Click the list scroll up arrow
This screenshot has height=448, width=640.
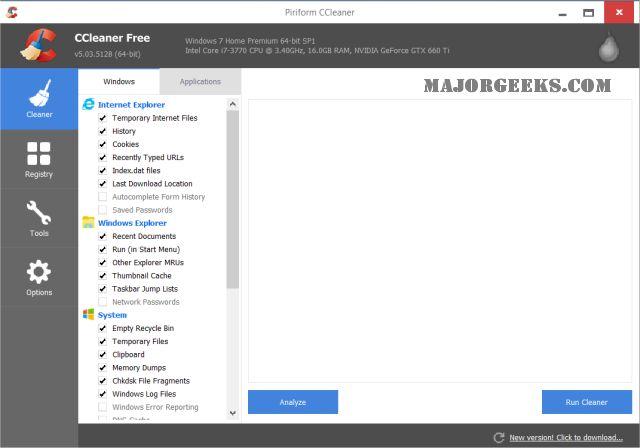click(233, 104)
